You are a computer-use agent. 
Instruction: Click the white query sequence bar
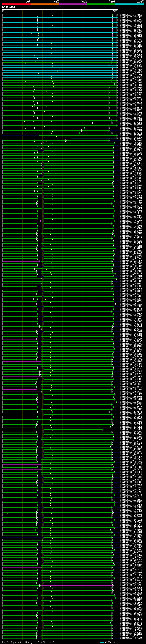click(60, 10)
